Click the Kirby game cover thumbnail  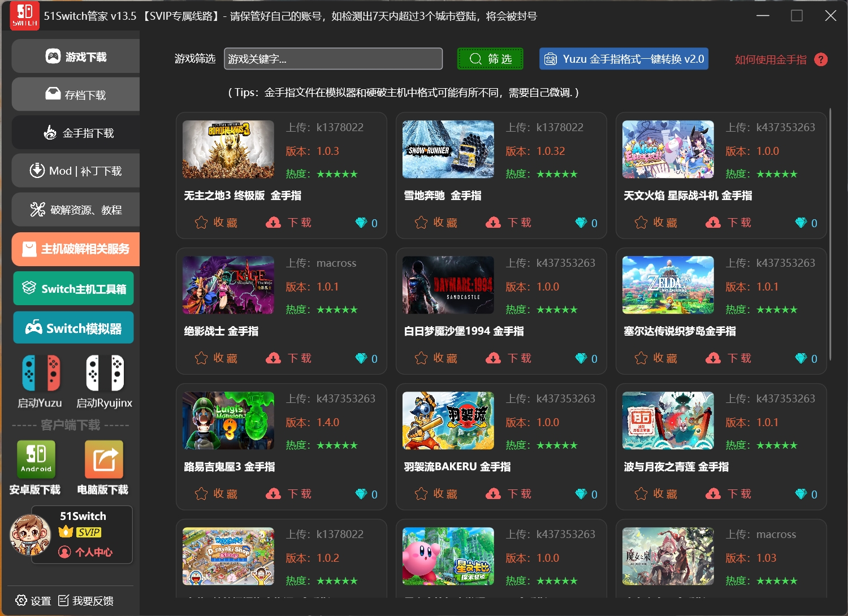pyautogui.click(x=448, y=556)
